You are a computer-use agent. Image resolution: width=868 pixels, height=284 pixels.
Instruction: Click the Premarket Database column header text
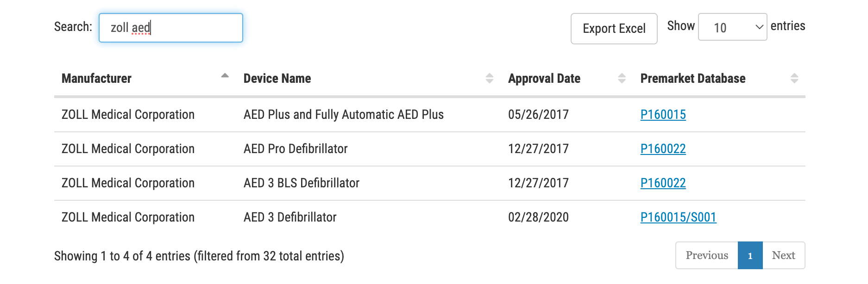(x=692, y=79)
